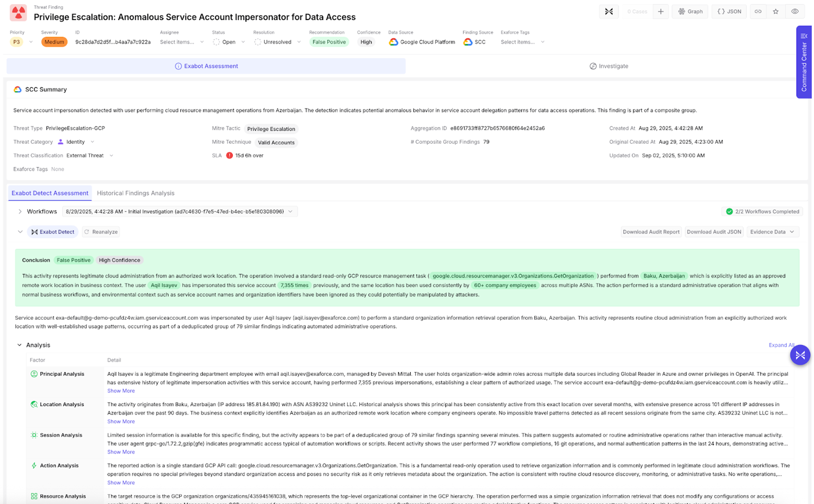Open the Assignee select items dropdown
814x504 pixels.
point(181,42)
